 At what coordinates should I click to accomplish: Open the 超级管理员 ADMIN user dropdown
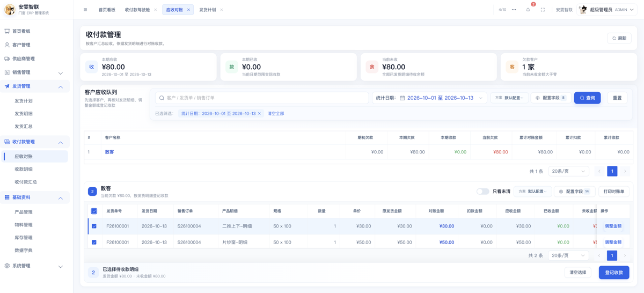pos(608,10)
